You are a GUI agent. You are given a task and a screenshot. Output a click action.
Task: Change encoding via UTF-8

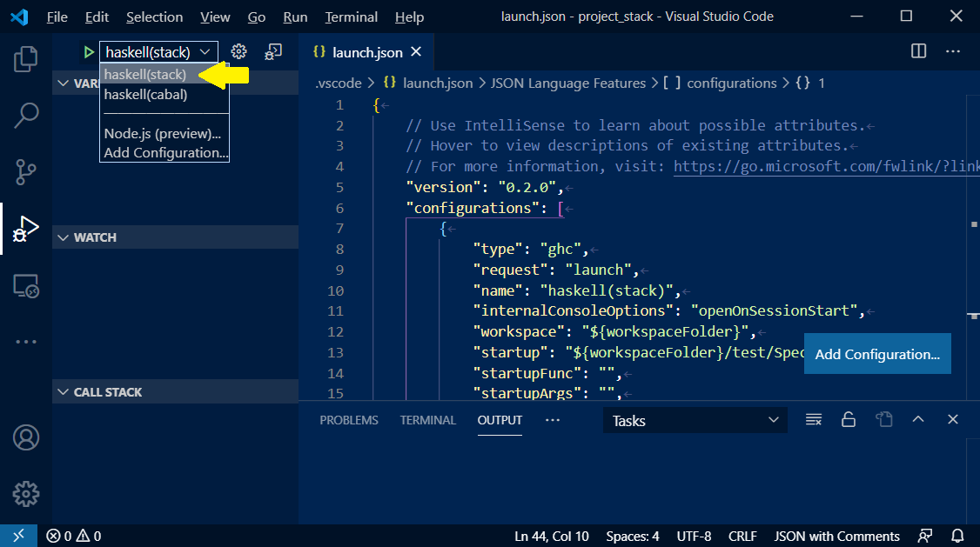coord(694,536)
